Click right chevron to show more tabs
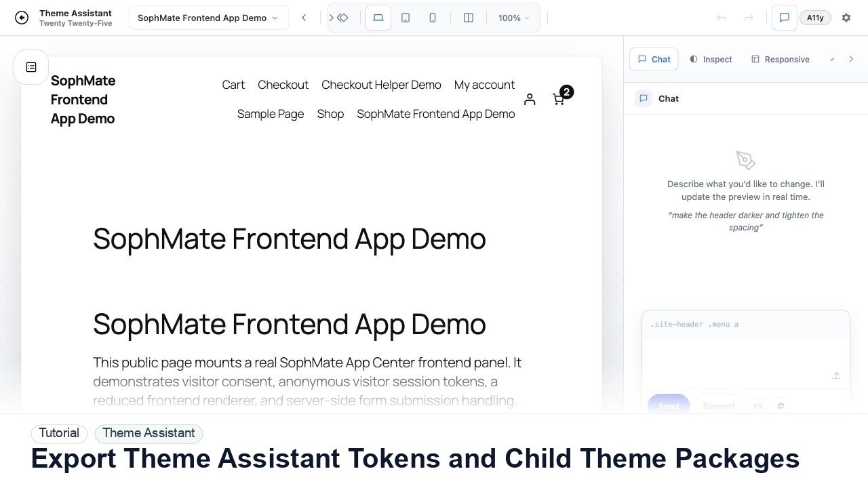The width and height of the screenshot is (868, 488). click(852, 59)
